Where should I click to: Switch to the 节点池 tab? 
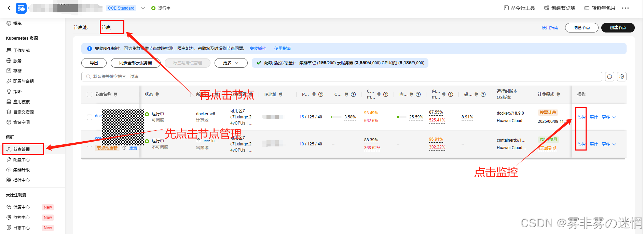point(80,27)
